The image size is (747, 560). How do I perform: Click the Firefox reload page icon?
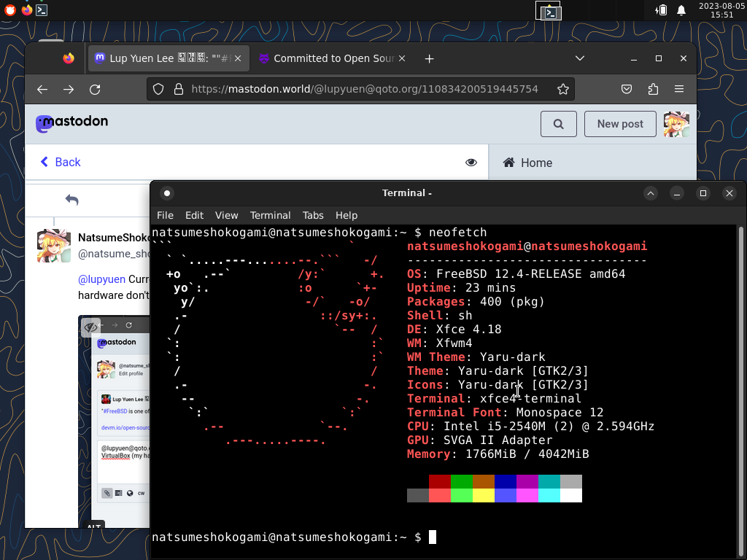point(95,89)
